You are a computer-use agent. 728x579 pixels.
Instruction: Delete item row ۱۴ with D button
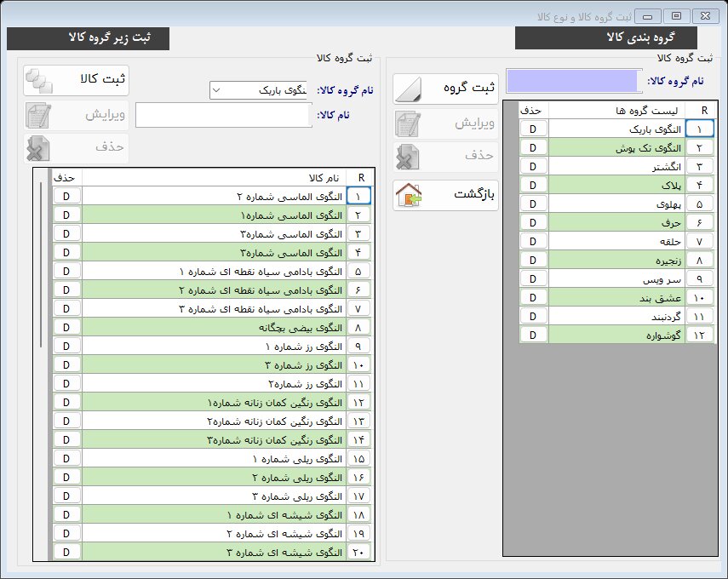click(x=66, y=439)
